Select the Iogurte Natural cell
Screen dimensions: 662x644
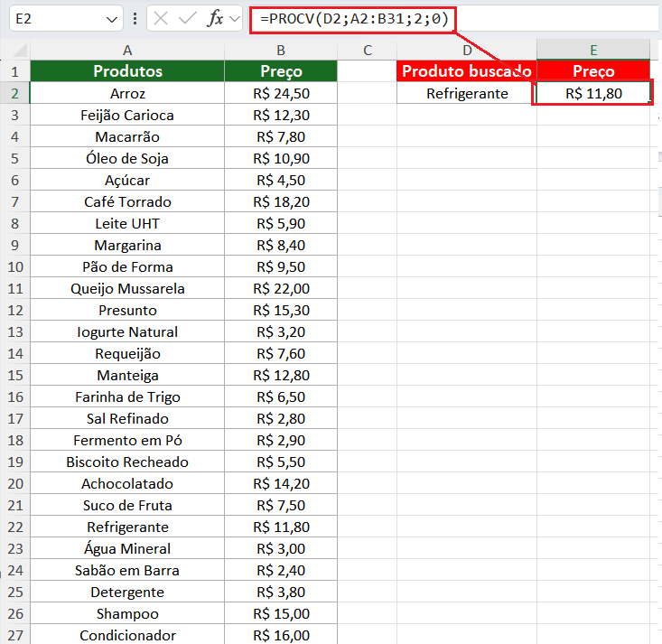click(x=127, y=331)
